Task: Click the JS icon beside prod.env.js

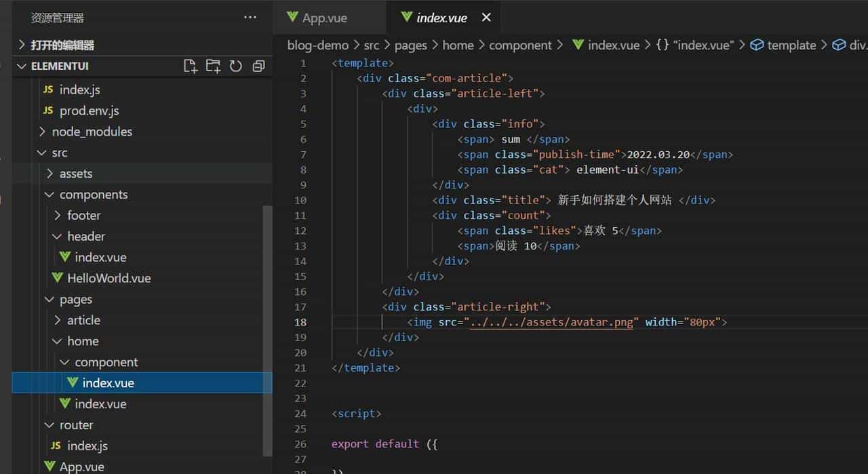Action: point(48,111)
